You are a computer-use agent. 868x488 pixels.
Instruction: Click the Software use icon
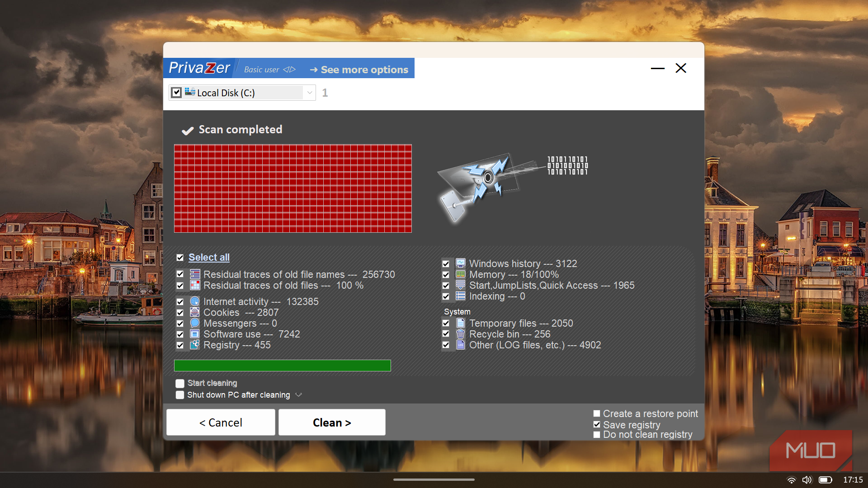pos(195,334)
